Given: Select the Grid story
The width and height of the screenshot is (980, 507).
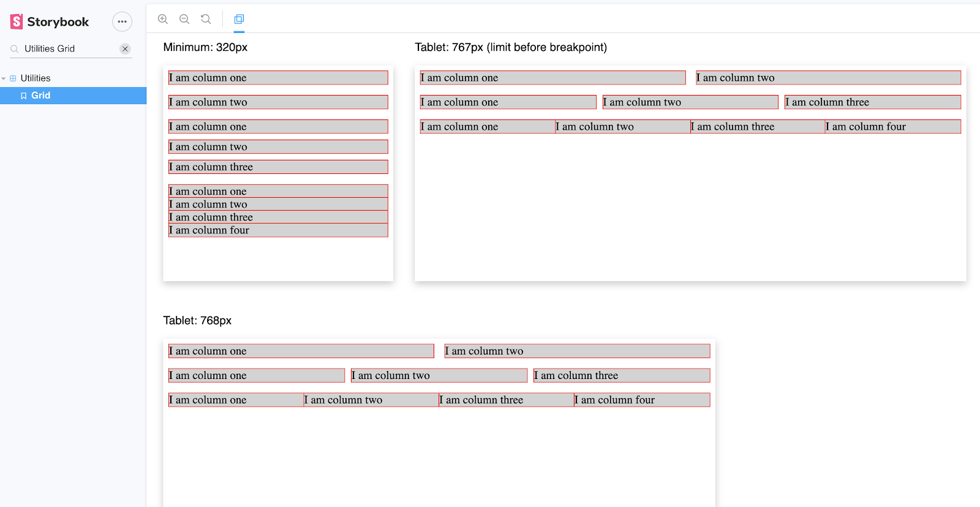Looking at the screenshot, I should 73,96.
